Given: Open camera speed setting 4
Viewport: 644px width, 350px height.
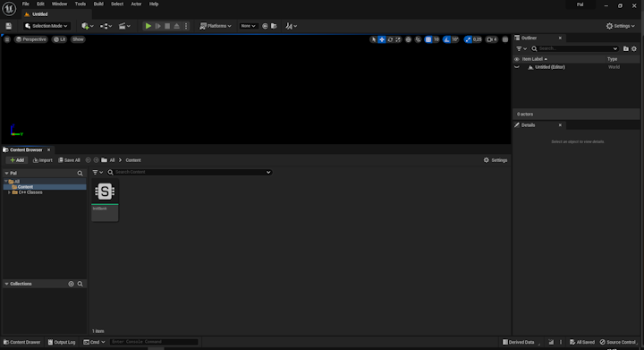Looking at the screenshot, I should (x=492, y=39).
